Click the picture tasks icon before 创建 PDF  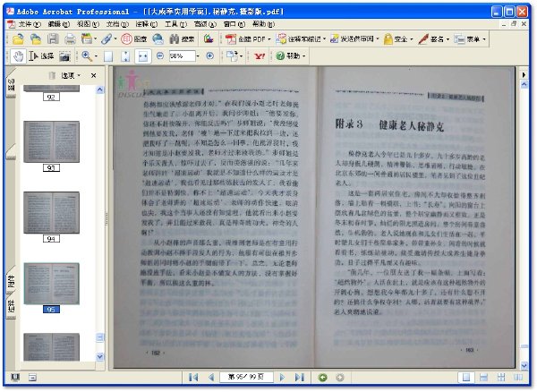pyautogui.click(x=209, y=39)
